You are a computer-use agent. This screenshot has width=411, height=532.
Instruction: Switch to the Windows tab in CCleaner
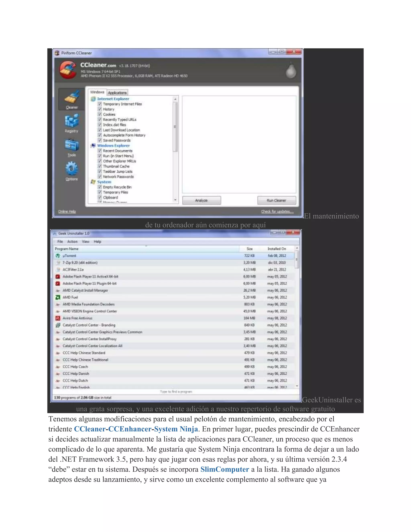(x=97, y=92)
